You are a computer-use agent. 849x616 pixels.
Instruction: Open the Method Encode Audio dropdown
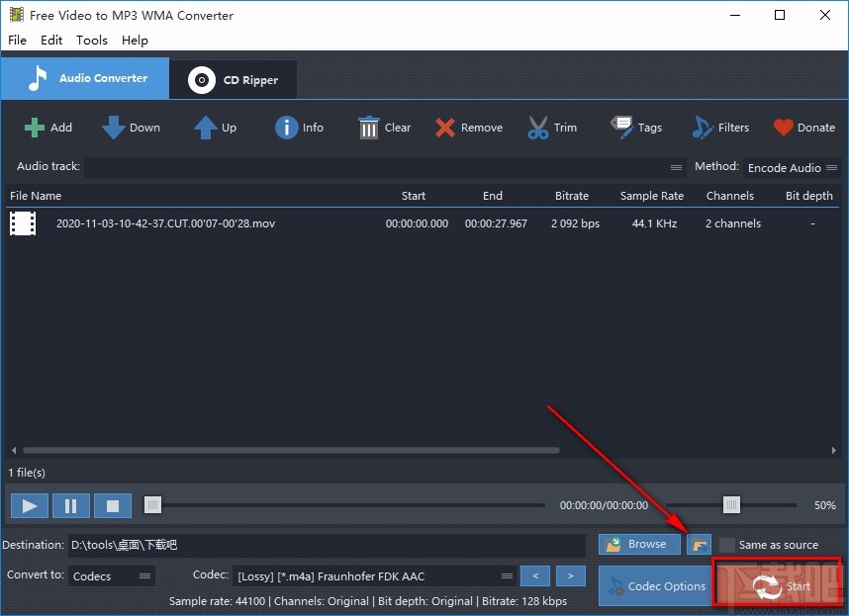791,168
